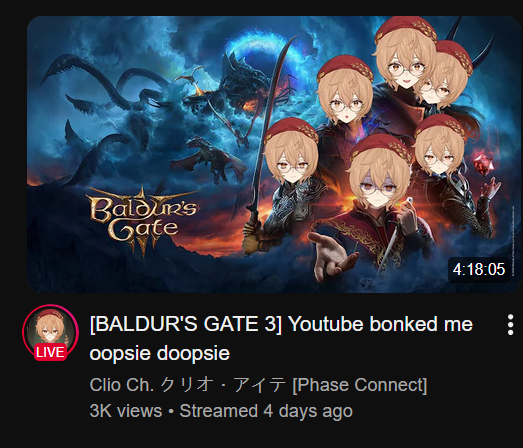
Task: Open the Clio channel avatar
Action: point(50,332)
